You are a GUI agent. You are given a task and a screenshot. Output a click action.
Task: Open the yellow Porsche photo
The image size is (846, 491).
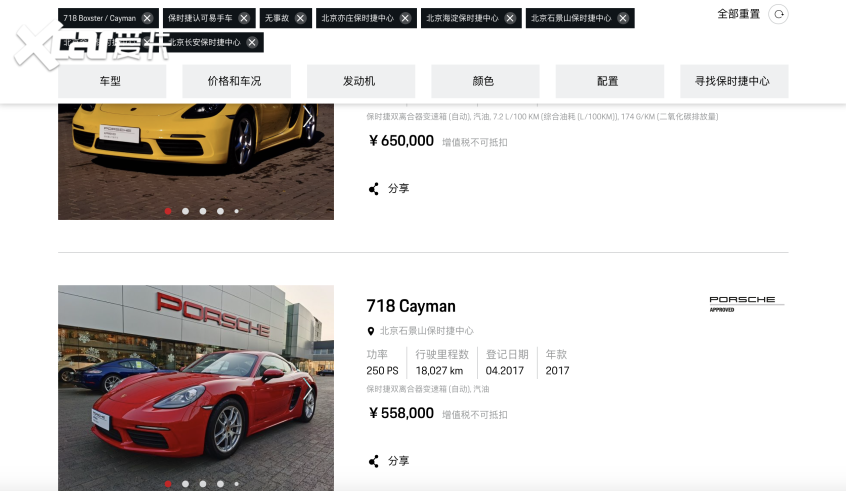pyautogui.click(x=196, y=161)
